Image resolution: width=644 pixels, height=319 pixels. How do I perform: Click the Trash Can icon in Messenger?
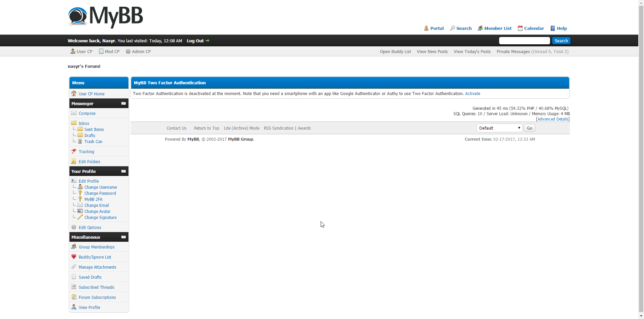tap(80, 141)
